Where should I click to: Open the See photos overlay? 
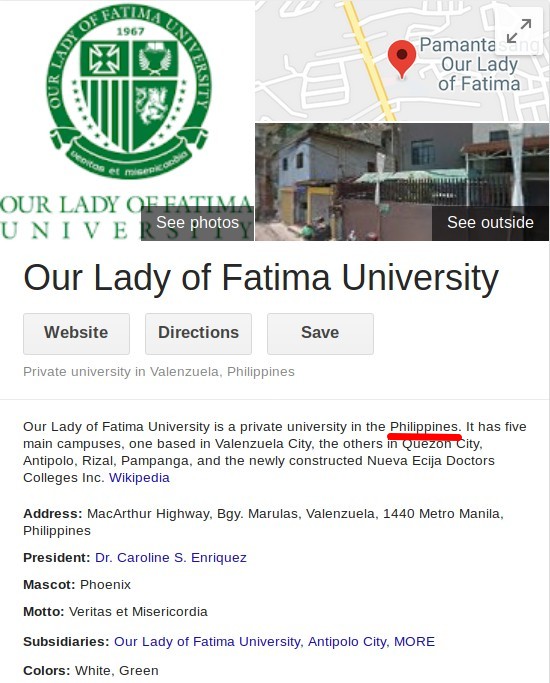[x=197, y=223]
